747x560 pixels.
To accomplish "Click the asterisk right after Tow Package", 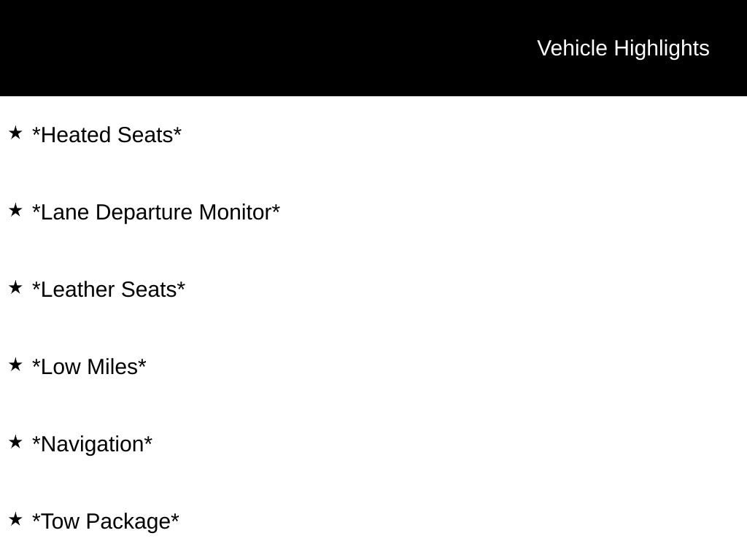I will click(x=175, y=516).
